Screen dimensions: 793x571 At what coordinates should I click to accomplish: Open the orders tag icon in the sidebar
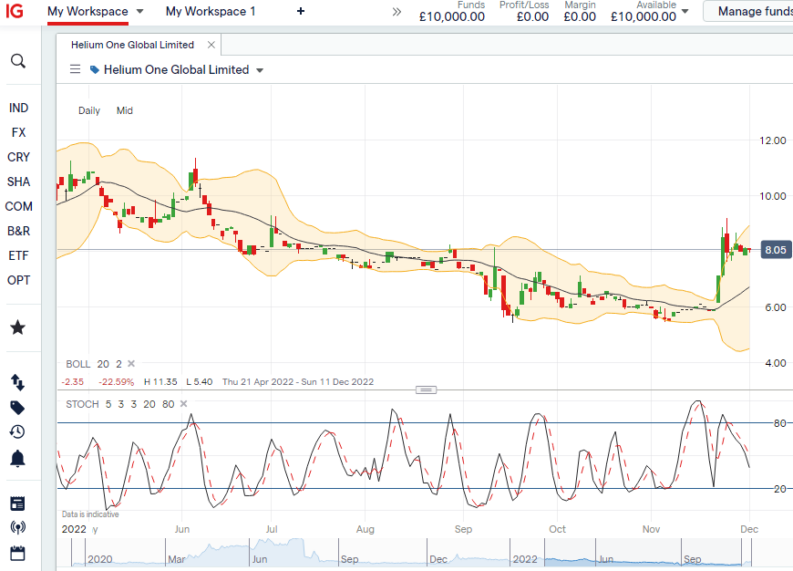18,408
